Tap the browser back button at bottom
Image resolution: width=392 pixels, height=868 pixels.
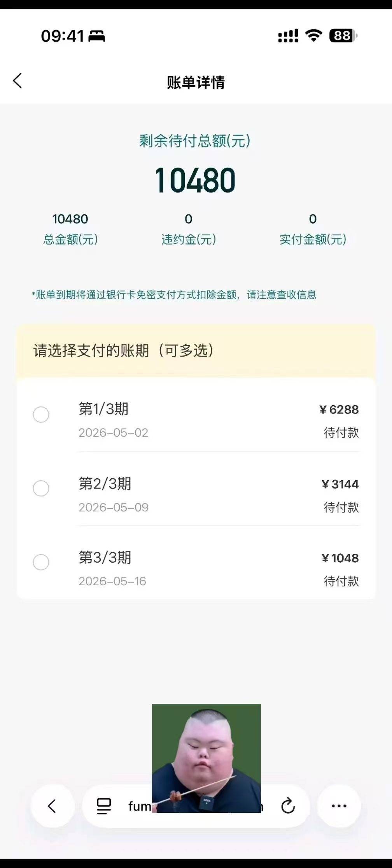52,806
